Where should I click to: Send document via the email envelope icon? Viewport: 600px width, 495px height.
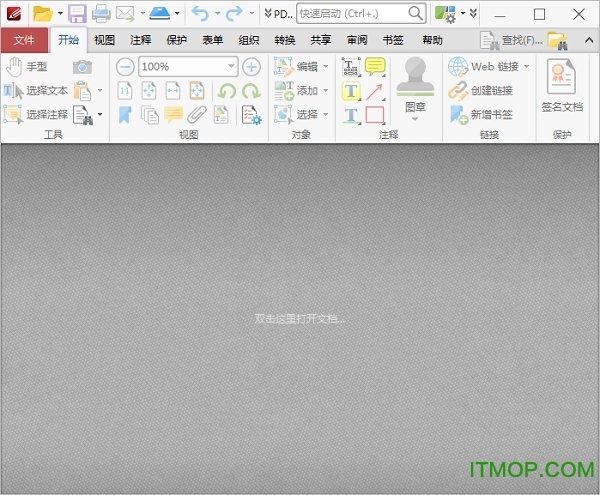tap(125, 14)
